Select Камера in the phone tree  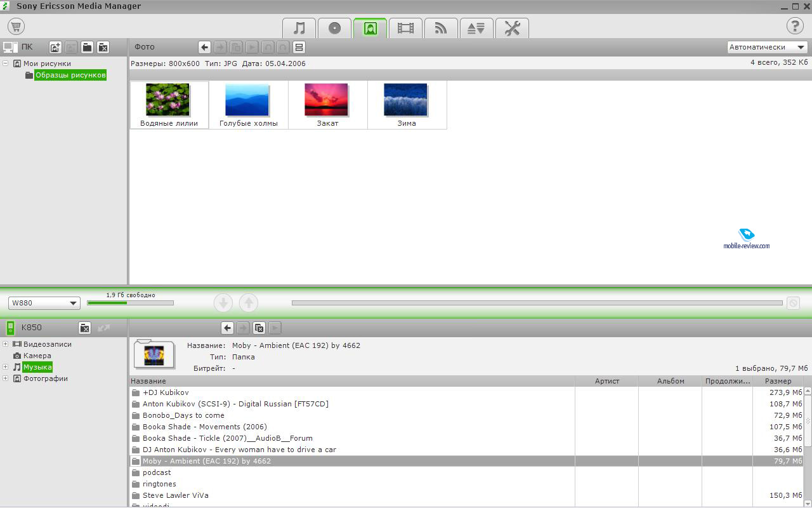(x=37, y=356)
